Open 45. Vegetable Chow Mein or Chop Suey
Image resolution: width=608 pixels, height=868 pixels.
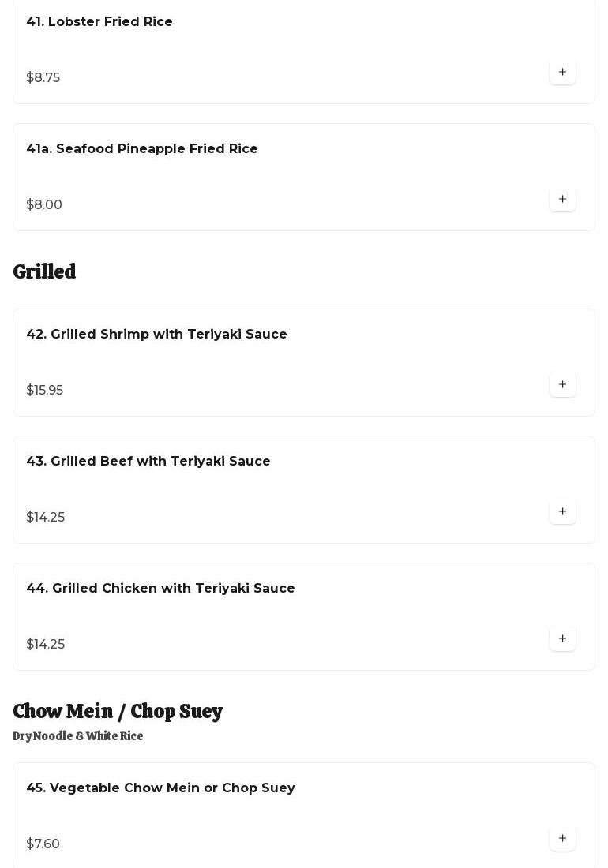coord(160,788)
